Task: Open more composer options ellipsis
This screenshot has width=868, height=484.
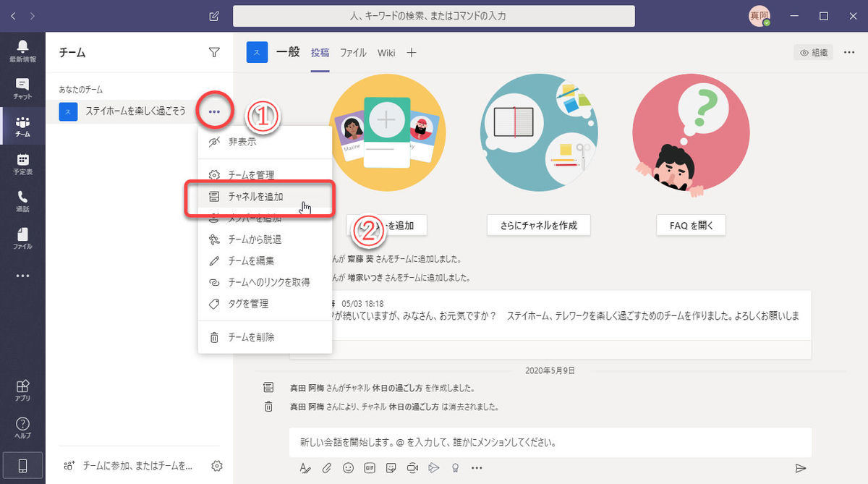Action: coord(477,468)
